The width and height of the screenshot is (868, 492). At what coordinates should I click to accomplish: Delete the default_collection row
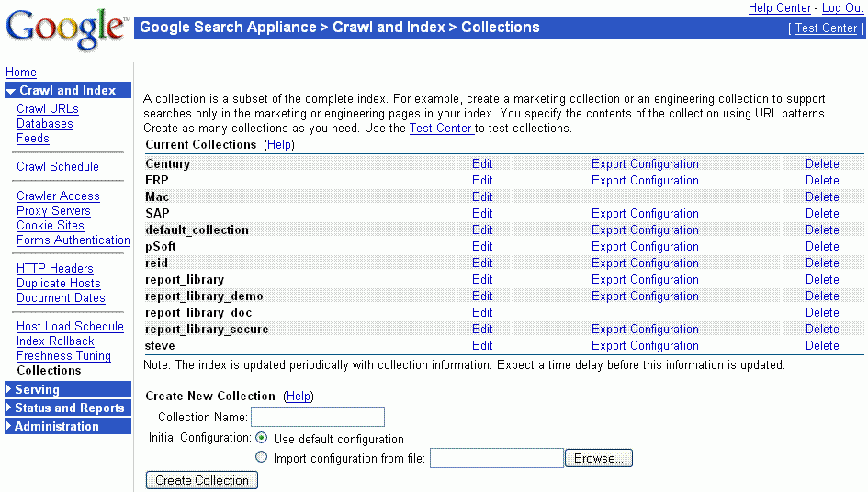pos(822,230)
